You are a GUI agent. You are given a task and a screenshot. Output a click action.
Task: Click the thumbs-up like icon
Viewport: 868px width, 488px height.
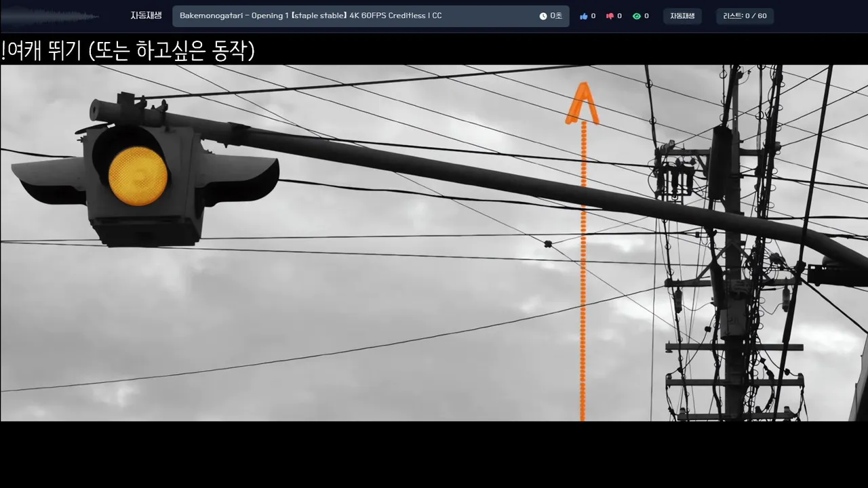pyautogui.click(x=583, y=16)
